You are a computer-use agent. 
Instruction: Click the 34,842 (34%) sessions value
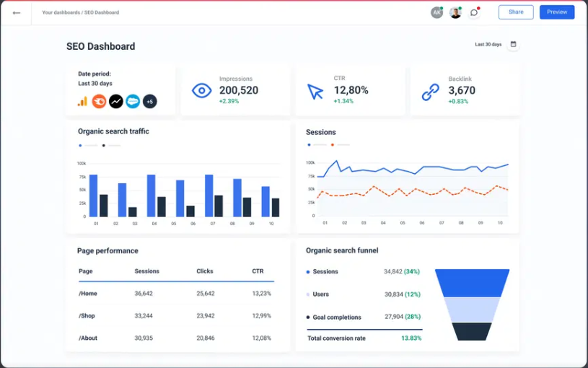click(x=402, y=271)
